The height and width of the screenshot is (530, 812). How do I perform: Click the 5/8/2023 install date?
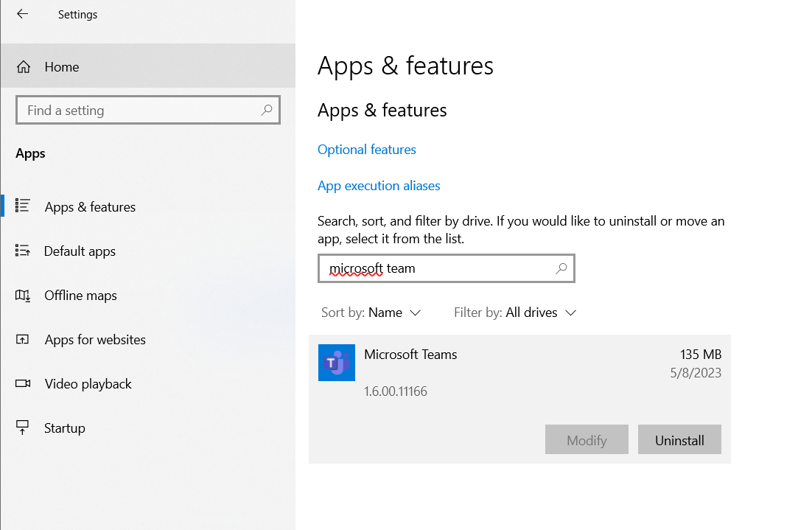696,372
